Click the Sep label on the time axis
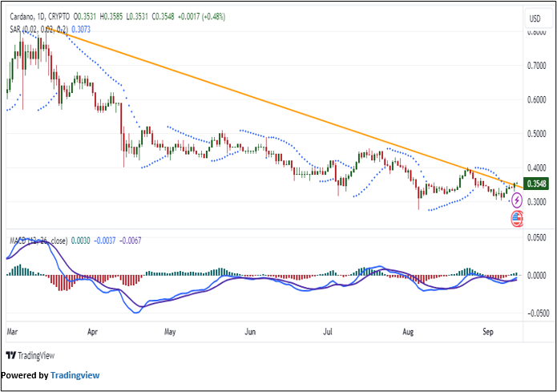This screenshot has height=392, width=557. point(487,329)
